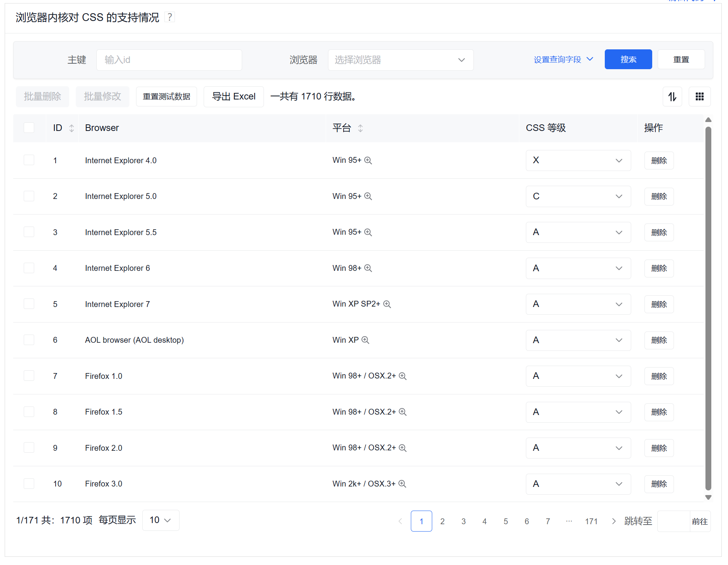
Task: Focus the 主键 id input field
Action: point(169,60)
